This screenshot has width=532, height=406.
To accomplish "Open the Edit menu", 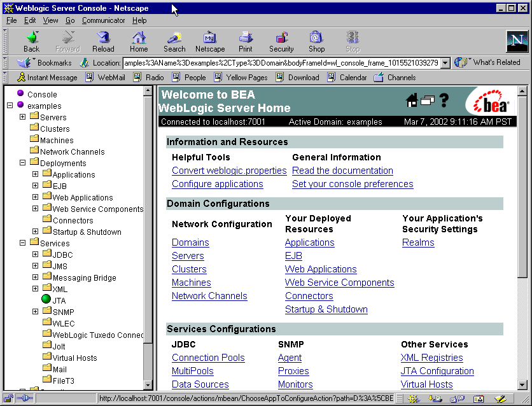I will point(30,20).
